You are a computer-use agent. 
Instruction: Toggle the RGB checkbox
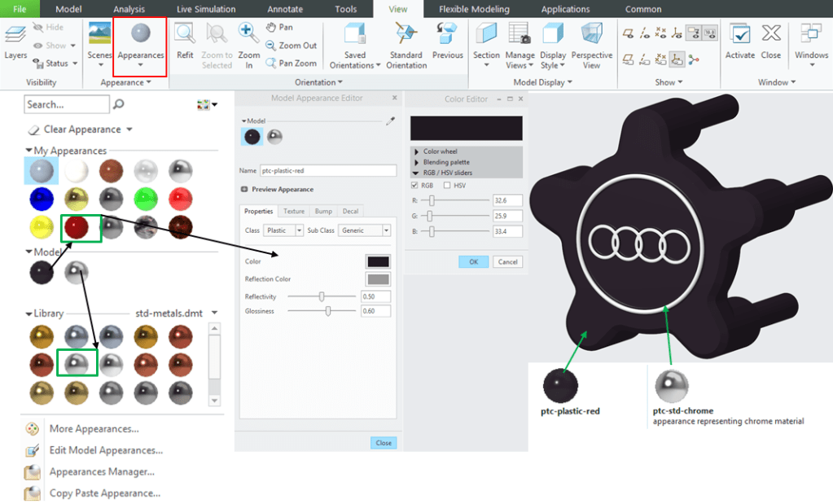pyautogui.click(x=415, y=186)
